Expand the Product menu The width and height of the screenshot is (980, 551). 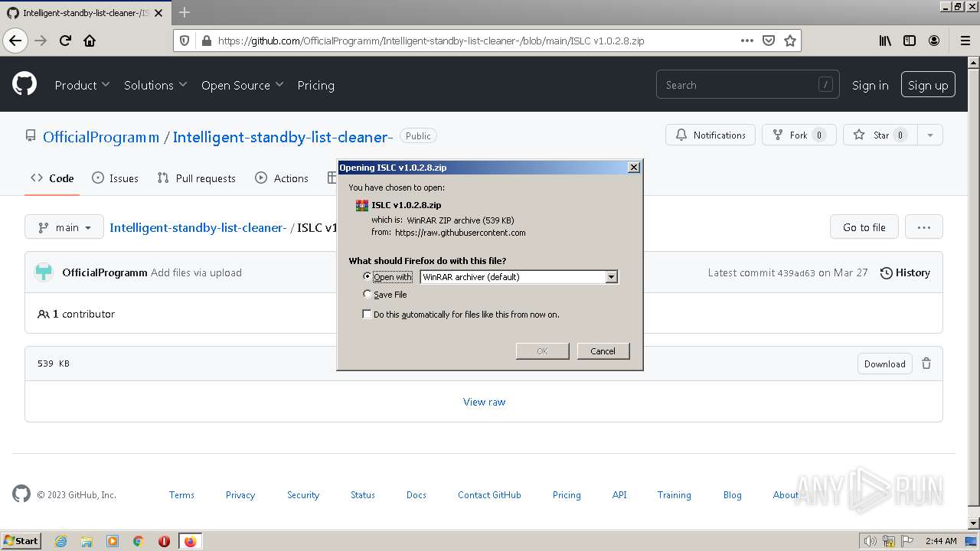point(82,85)
